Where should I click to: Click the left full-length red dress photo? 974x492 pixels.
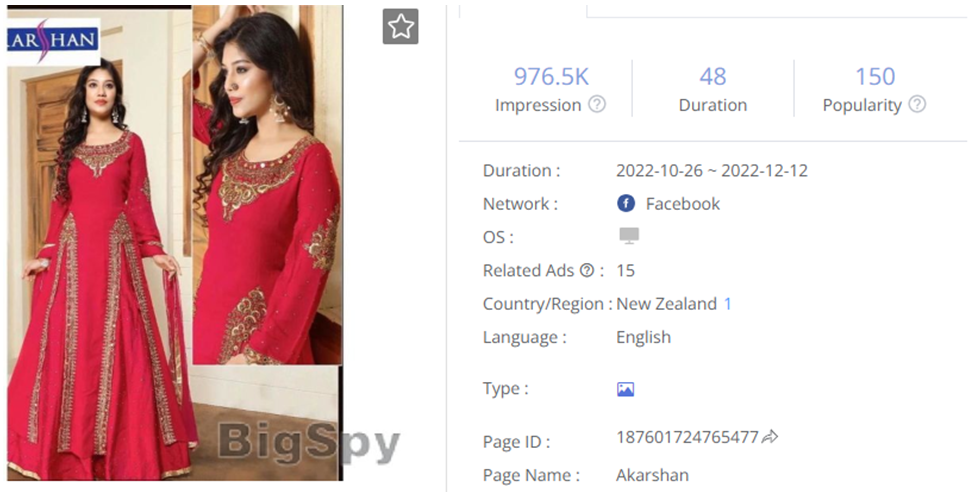99,273
